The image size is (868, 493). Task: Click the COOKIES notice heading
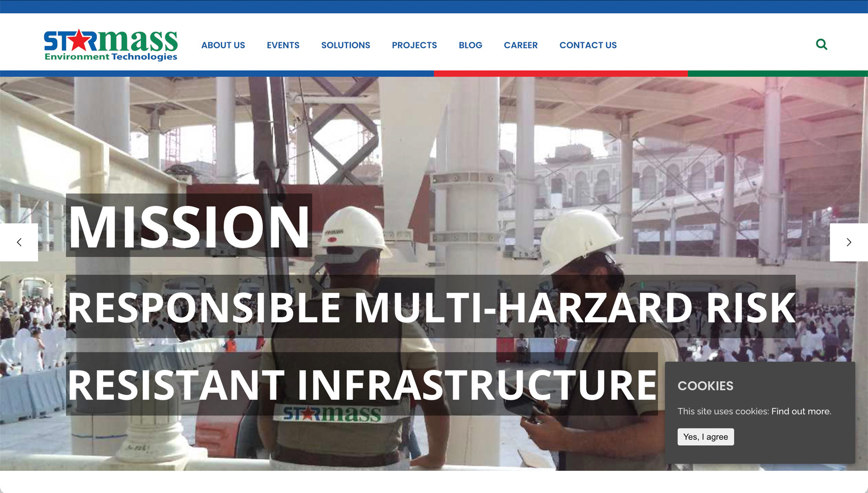tap(705, 386)
